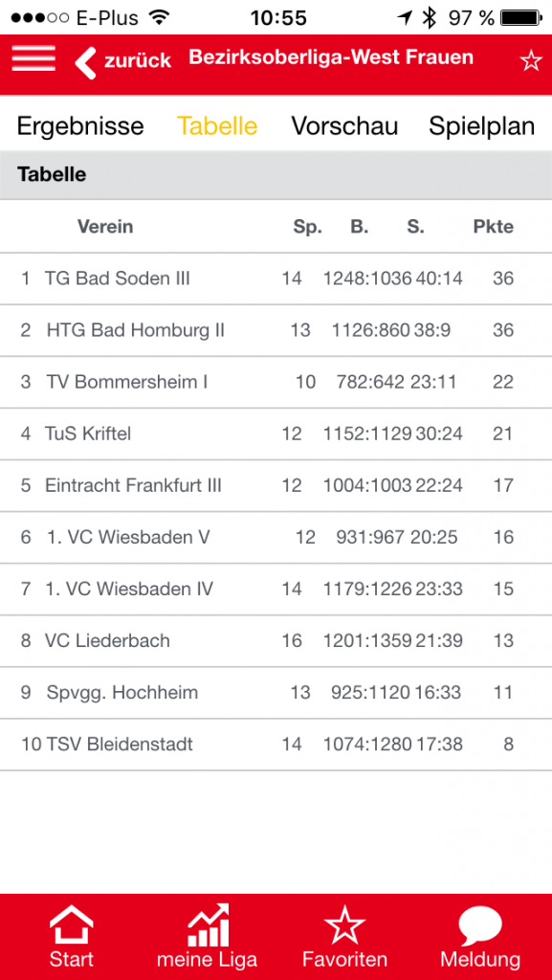Select the Tabelle tab
The image size is (552, 980).
[x=217, y=126]
